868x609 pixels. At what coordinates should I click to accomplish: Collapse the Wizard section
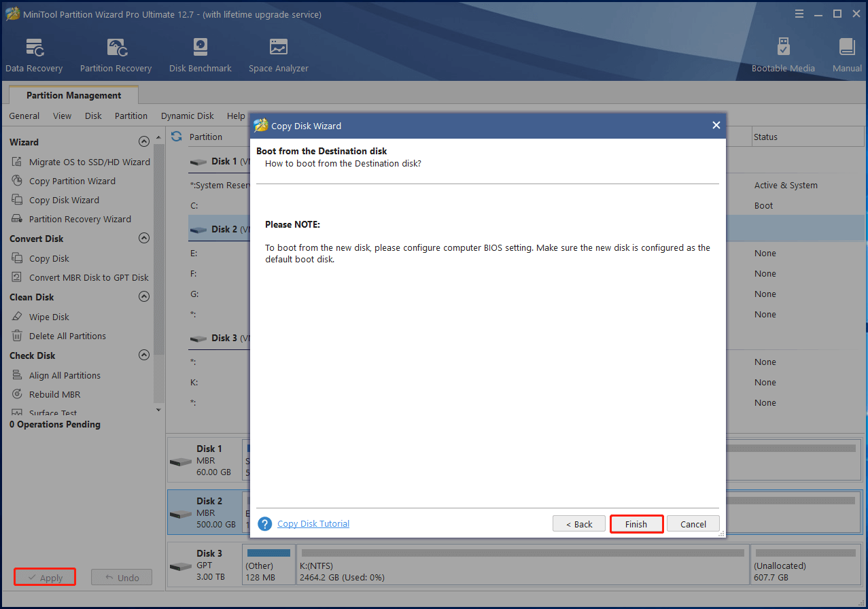pyautogui.click(x=143, y=141)
